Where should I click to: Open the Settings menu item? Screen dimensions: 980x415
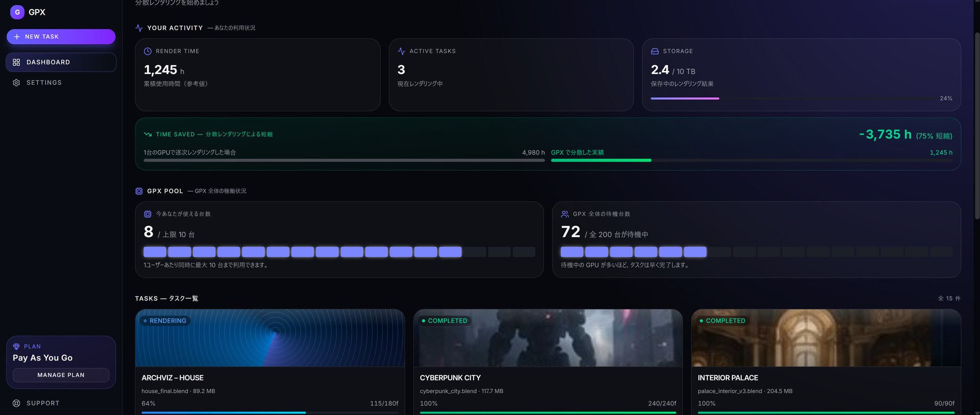point(61,83)
